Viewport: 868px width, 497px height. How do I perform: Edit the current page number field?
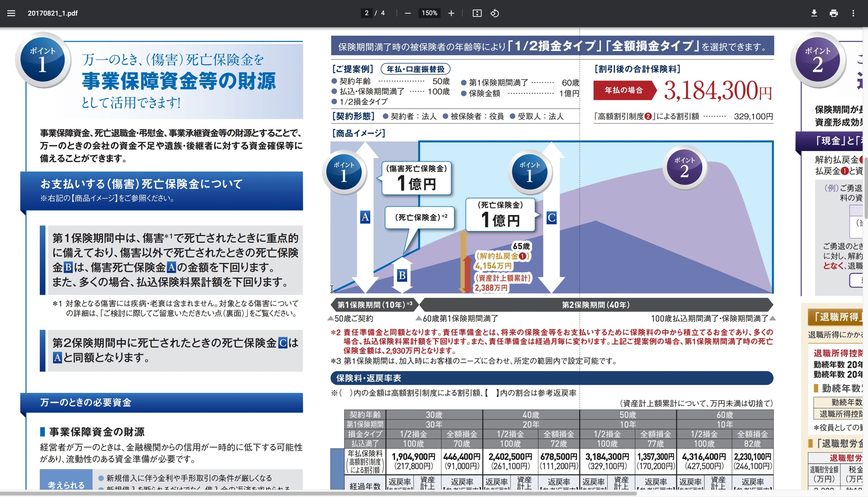pyautogui.click(x=366, y=13)
